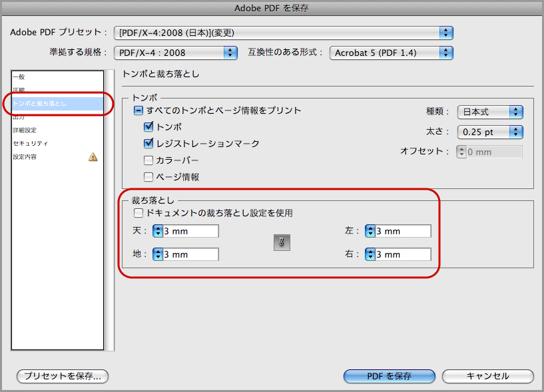This screenshot has height=392, width=544.
Task: Click the プリセットを保存... button
Action: point(63,376)
